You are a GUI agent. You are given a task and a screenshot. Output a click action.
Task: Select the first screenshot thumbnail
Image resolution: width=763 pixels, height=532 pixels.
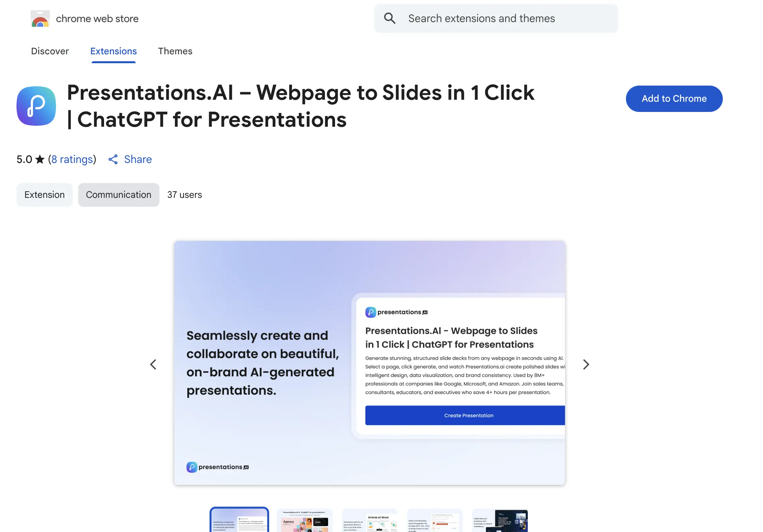239,520
